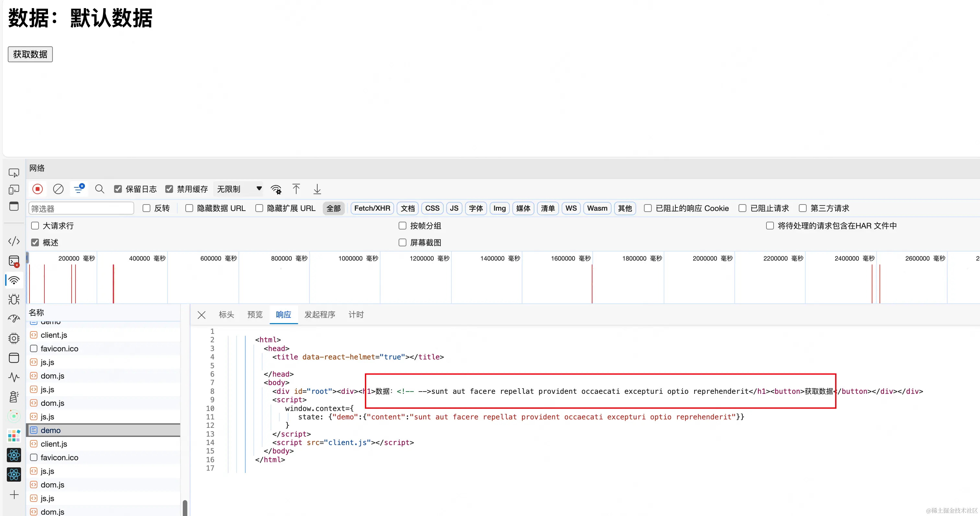The width and height of the screenshot is (980, 516).
Task: Click the Name column header (名称)
Action: 37,312
